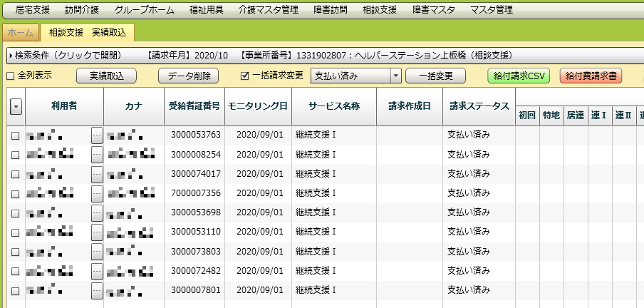Uncheck the 一括請求変更 checkbox
Screen dimensions: 644x308
tap(245, 76)
